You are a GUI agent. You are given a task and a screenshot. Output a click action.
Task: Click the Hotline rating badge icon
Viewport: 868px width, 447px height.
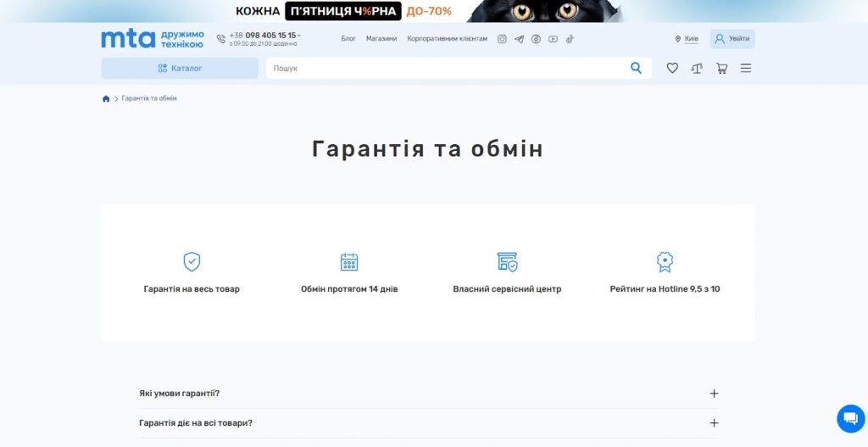tap(665, 262)
